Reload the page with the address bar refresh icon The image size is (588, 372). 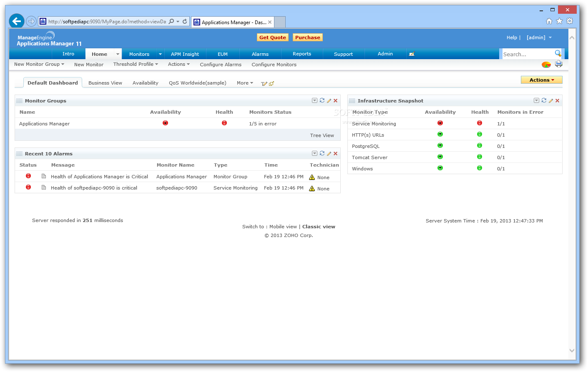[185, 21]
